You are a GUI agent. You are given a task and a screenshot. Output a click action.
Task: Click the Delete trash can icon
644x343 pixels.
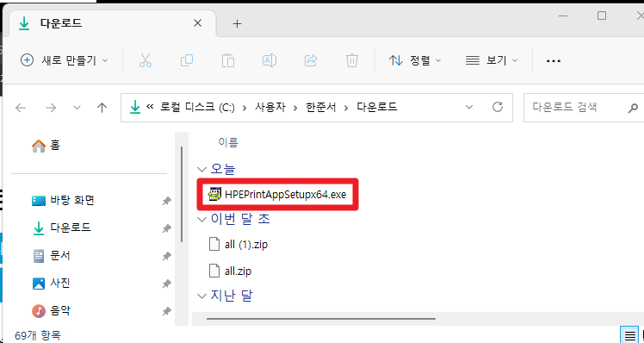[x=352, y=61]
